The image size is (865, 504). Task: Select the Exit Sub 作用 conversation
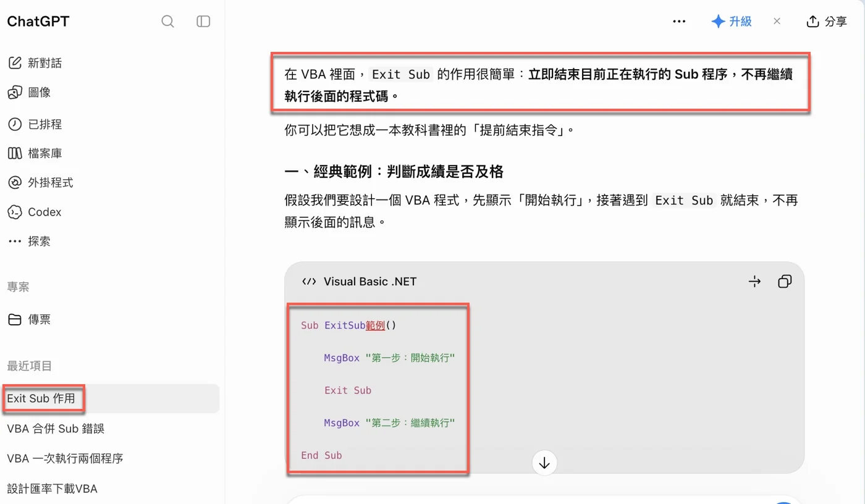pyautogui.click(x=111, y=398)
